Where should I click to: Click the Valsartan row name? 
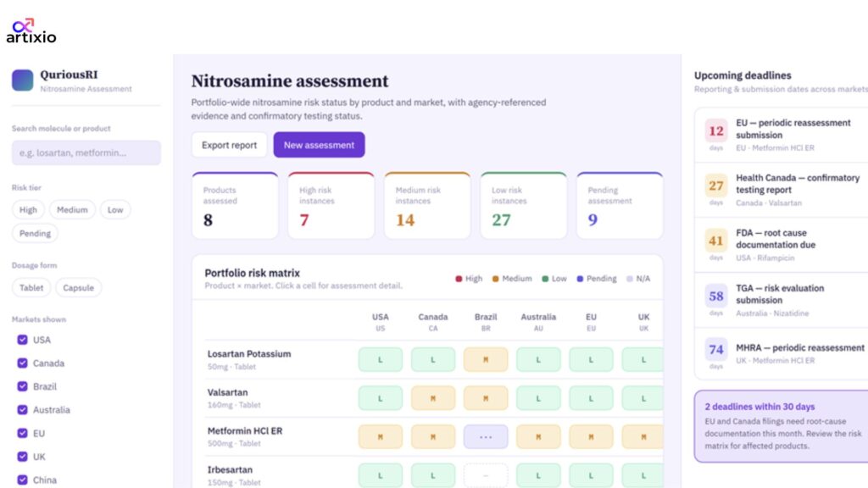click(227, 392)
